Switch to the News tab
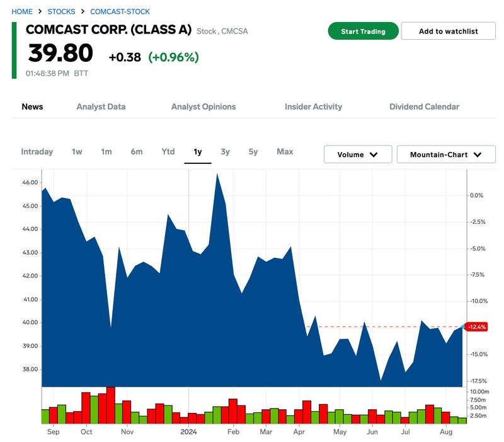This screenshot has width=504, height=442. [x=32, y=107]
